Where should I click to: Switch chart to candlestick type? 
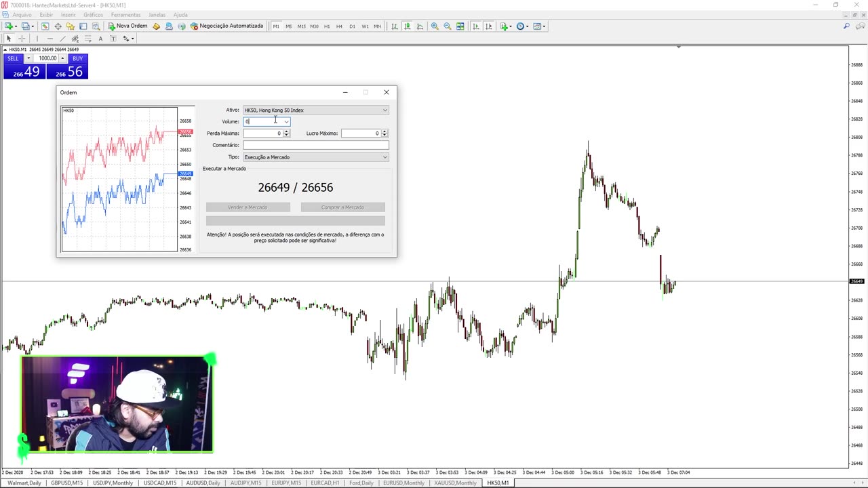point(407,26)
